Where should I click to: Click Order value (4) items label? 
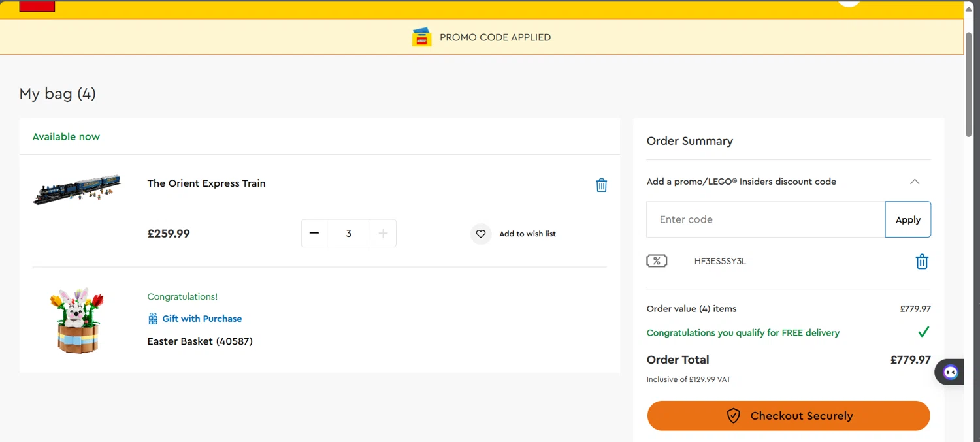(x=691, y=309)
